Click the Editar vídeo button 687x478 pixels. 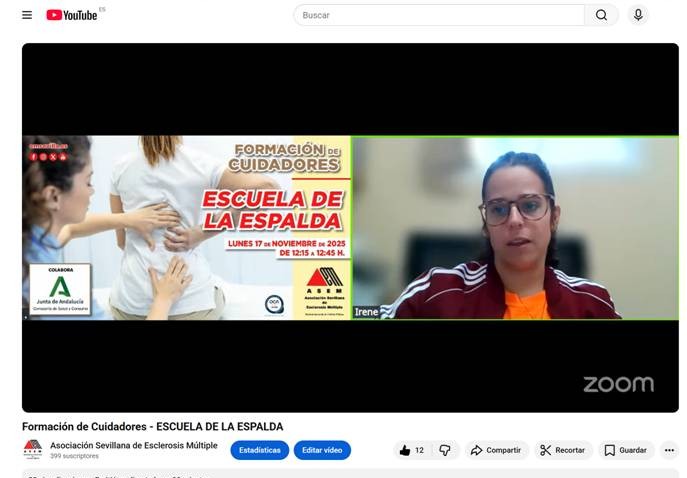tap(322, 450)
